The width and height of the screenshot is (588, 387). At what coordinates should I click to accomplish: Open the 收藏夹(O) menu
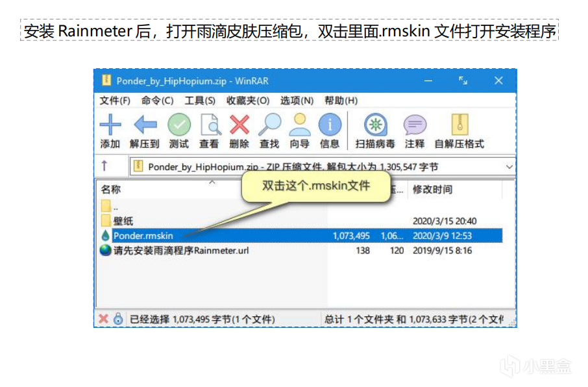248,101
